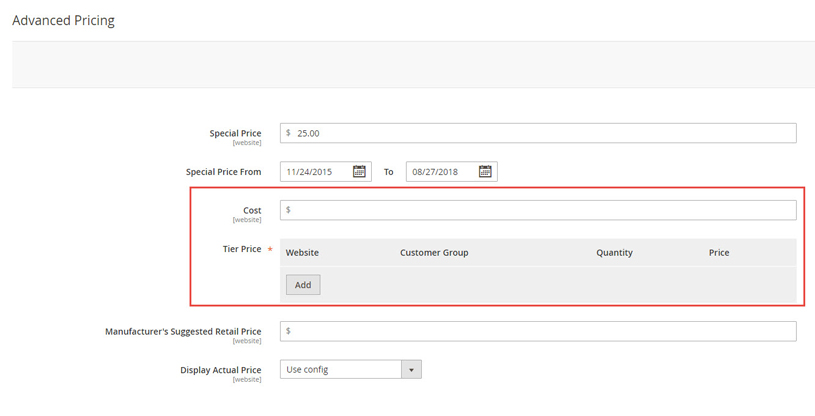Open calendar for Special Price To date
The image size is (815, 416).
[x=485, y=171]
